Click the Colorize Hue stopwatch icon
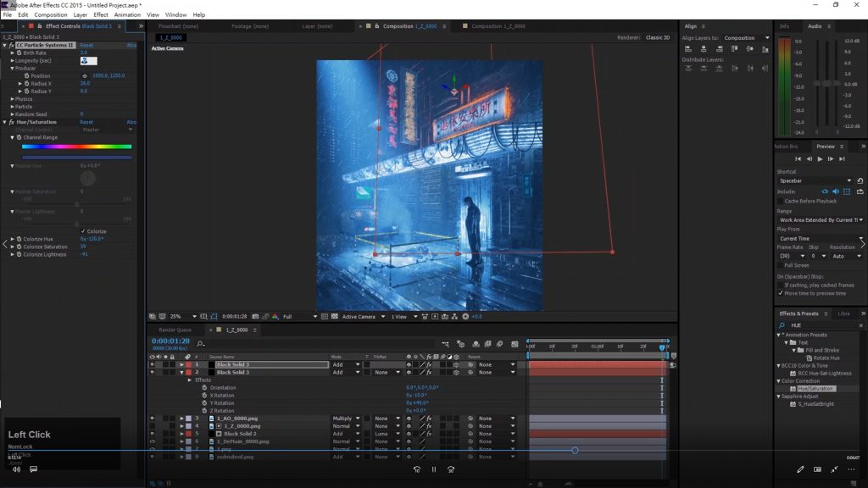Viewport: 868px width, 488px height. 18,239
